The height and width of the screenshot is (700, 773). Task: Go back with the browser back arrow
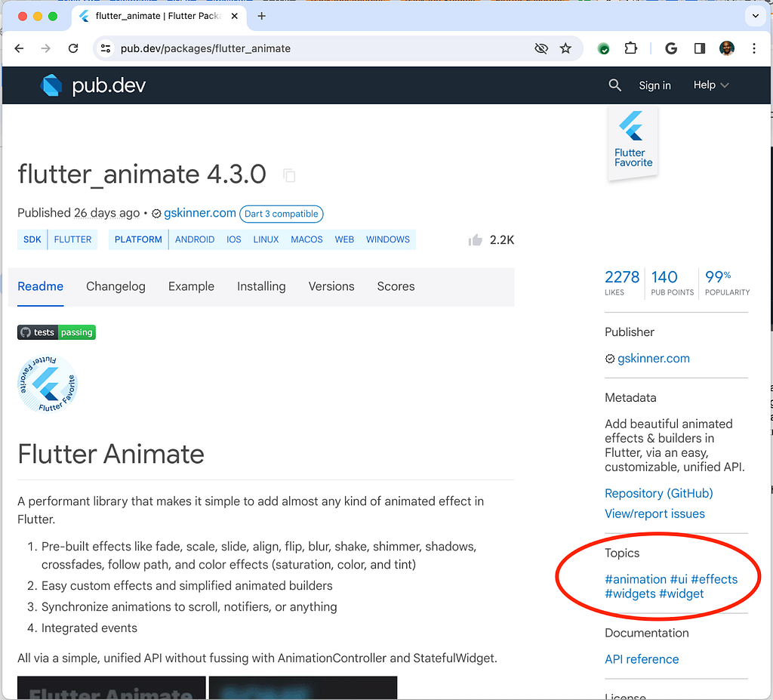click(x=19, y=48)
